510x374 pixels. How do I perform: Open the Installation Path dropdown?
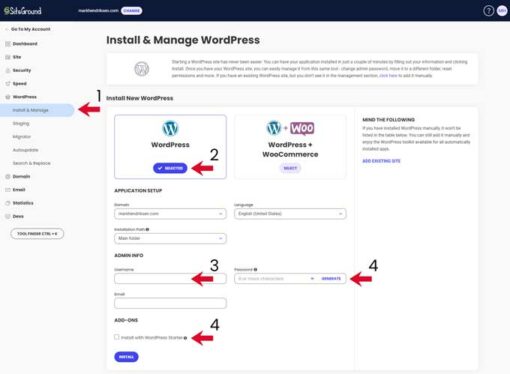170,238
